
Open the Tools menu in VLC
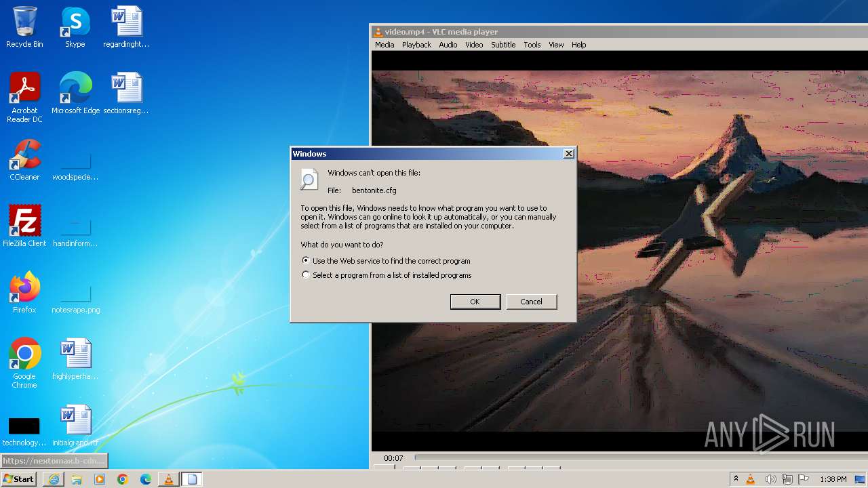click(532, 45)
